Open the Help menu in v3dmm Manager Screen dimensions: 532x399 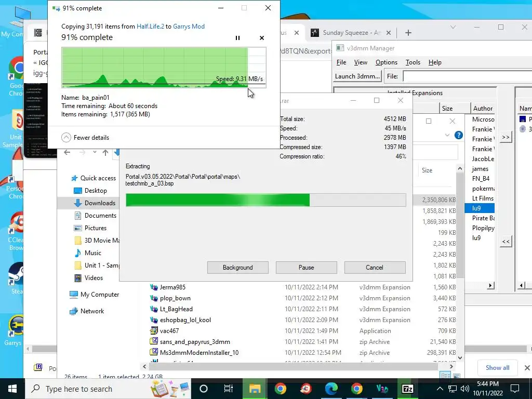point(435,62)
